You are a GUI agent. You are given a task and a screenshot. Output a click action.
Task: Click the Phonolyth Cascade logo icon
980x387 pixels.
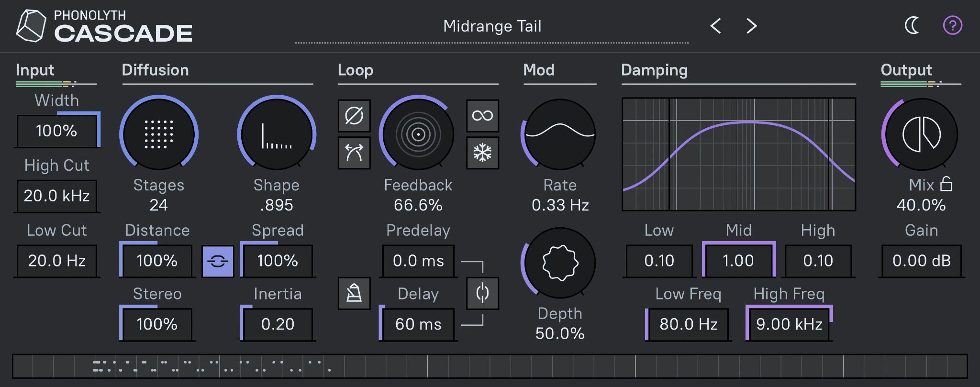tap(31, 26)
